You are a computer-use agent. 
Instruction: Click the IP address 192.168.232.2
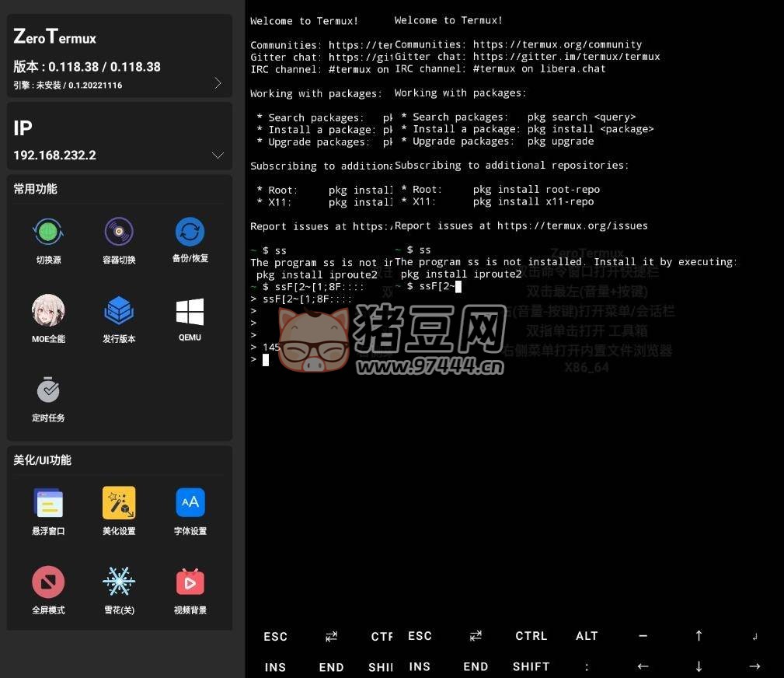[54, 156]
